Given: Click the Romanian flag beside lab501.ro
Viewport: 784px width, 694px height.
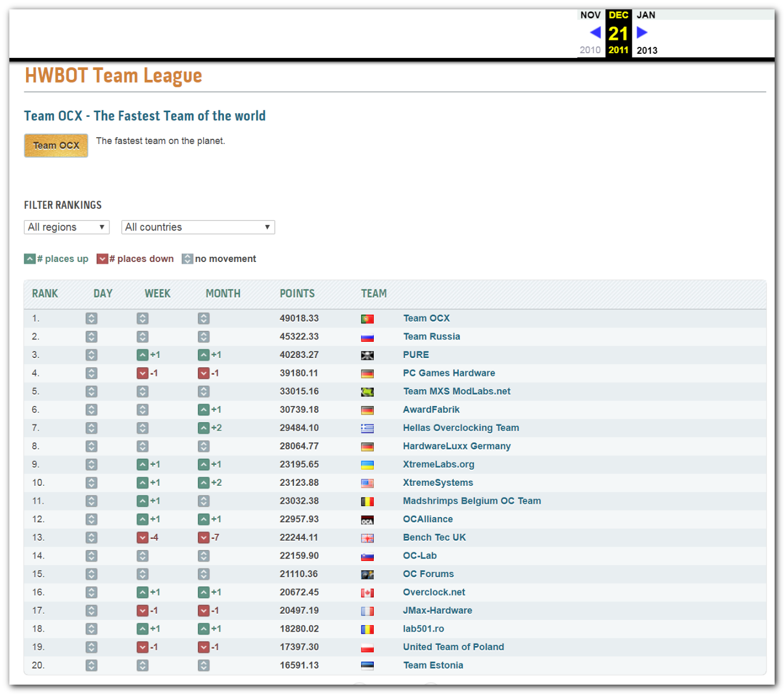Looking at the screenshot, I should [367, 630].
